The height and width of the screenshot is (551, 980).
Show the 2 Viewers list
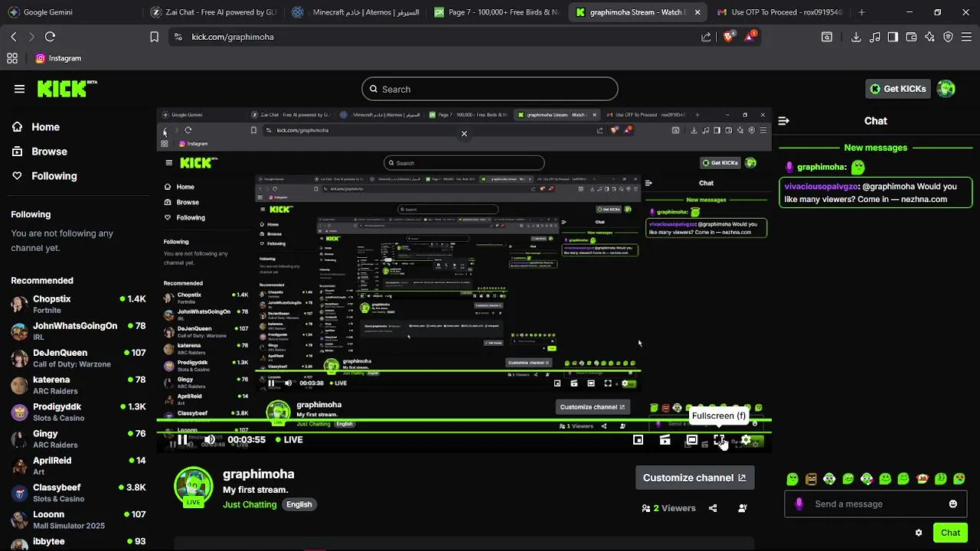[x=669, y=508]
